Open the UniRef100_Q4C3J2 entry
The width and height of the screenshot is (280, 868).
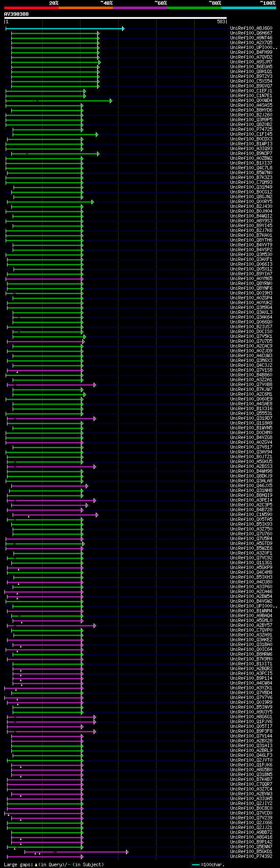pos(251,365)
